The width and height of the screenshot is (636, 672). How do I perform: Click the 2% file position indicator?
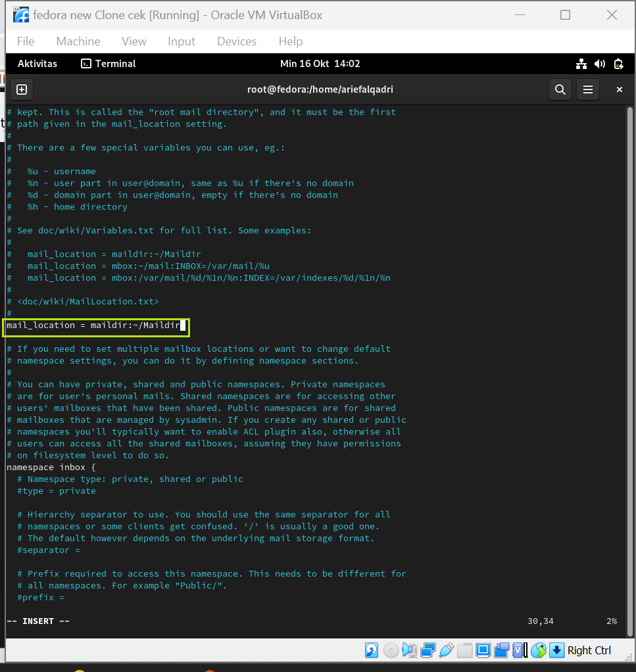tap(612, 621)
